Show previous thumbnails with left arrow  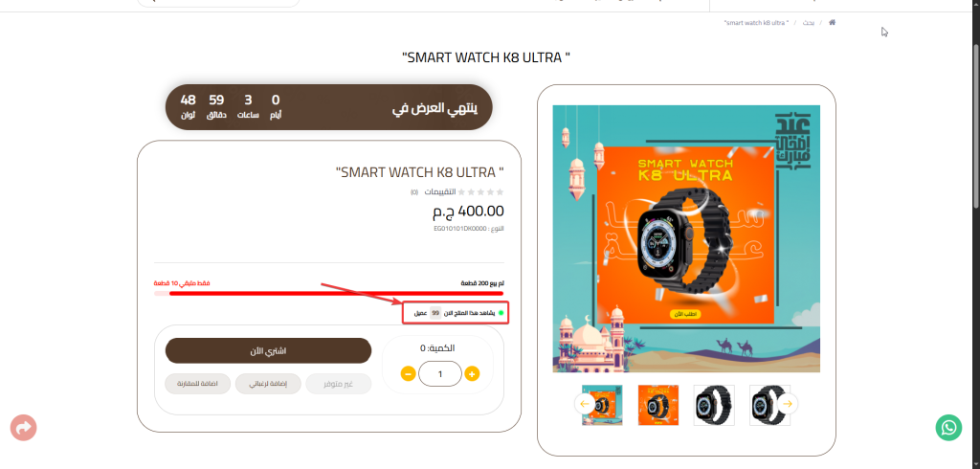click(585, 405)
